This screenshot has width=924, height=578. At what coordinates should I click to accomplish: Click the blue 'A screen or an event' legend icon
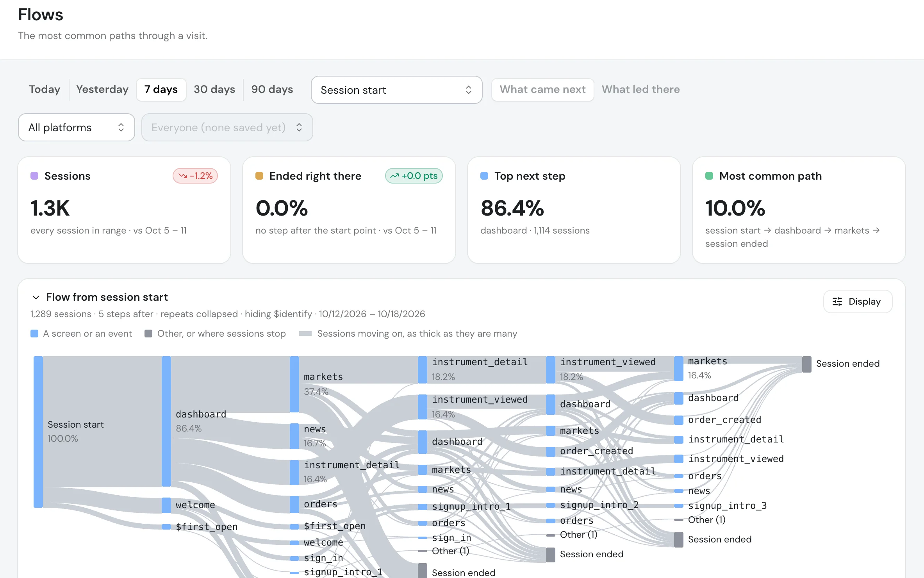point(34,334)
